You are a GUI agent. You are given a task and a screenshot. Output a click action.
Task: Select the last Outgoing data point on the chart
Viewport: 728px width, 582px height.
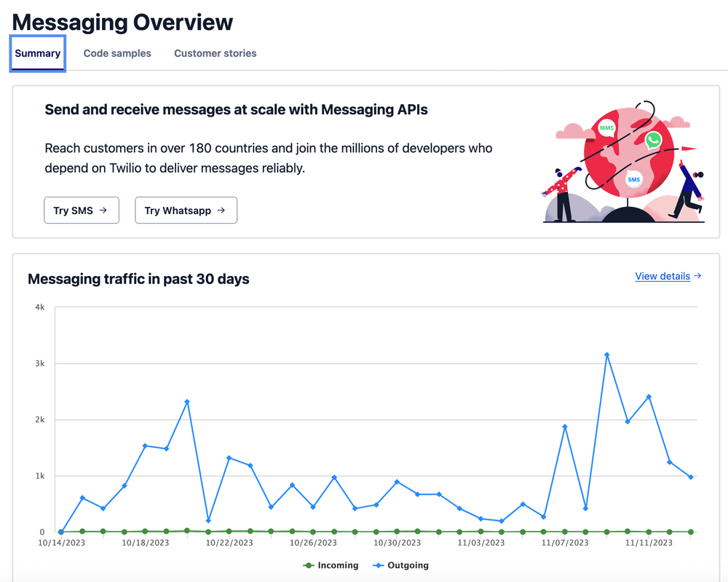tap(691, 477)
